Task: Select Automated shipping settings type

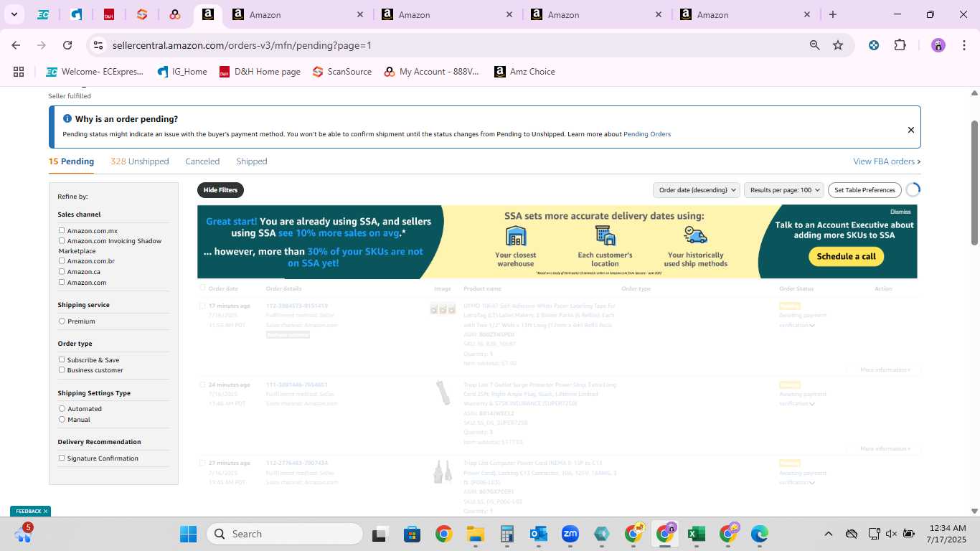Action: click(x=62, y=408)
